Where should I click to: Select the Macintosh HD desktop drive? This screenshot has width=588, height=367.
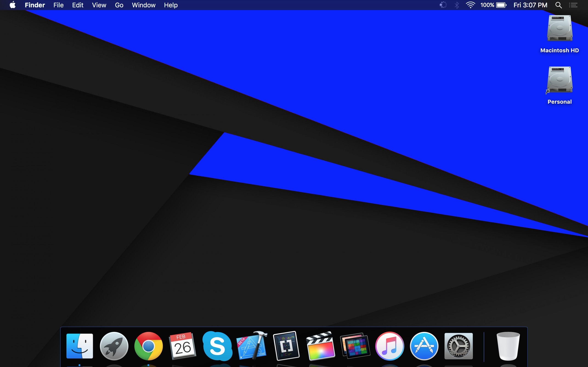pos(560,29)
